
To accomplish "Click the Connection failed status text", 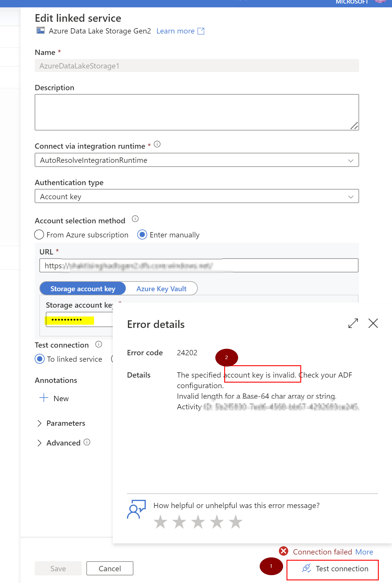I will tap(322, 552).
